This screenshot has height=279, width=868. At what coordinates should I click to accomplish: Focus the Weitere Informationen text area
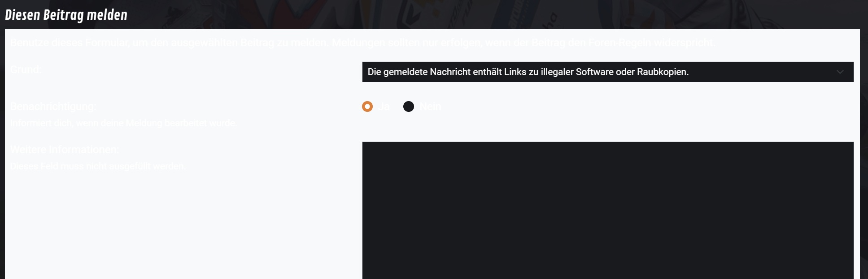[608, 210]
